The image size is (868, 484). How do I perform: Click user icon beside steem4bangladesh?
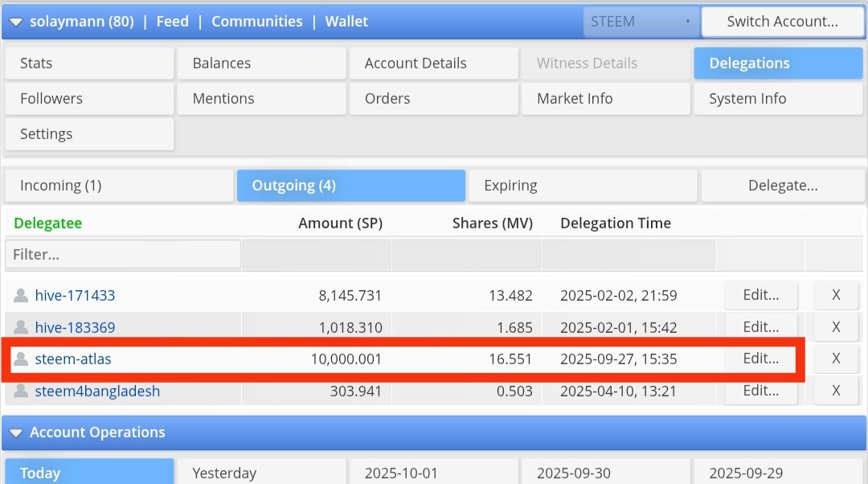click(21, 392)
